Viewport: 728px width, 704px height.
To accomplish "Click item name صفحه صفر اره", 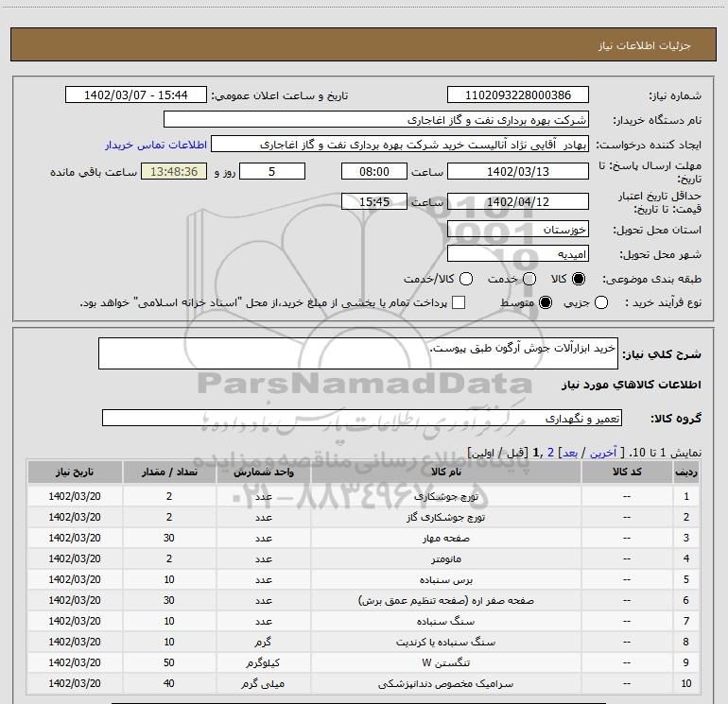I will pyautogui.click(x=445, y=600).
